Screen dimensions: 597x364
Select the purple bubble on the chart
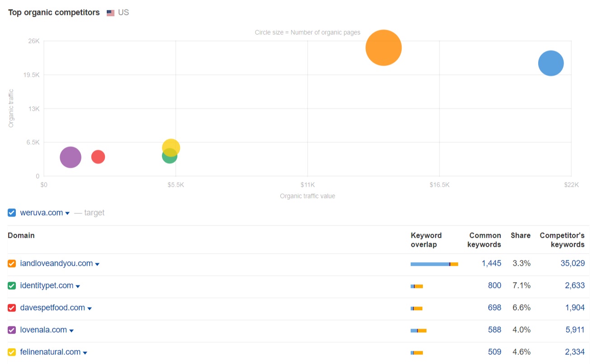pyautogui.click(x=70, y=157)
